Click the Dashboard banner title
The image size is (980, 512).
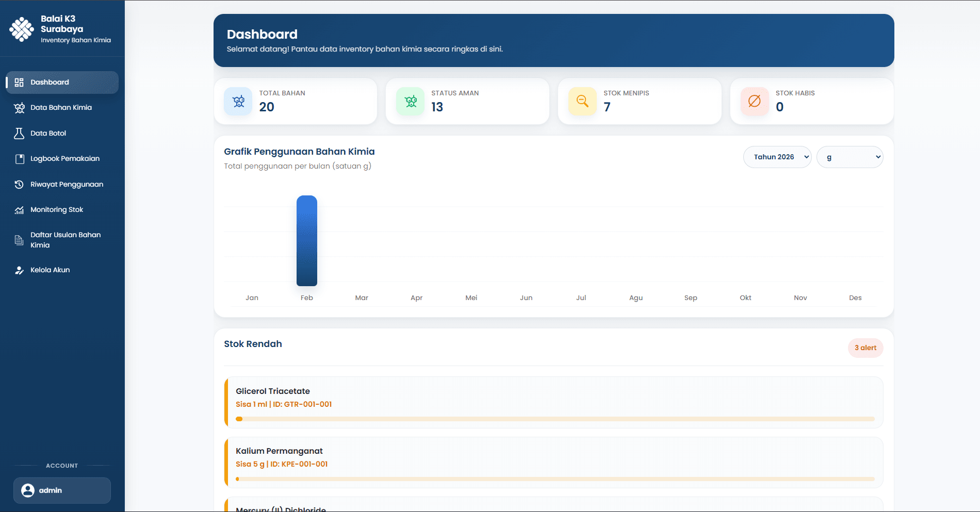[262, 35]
